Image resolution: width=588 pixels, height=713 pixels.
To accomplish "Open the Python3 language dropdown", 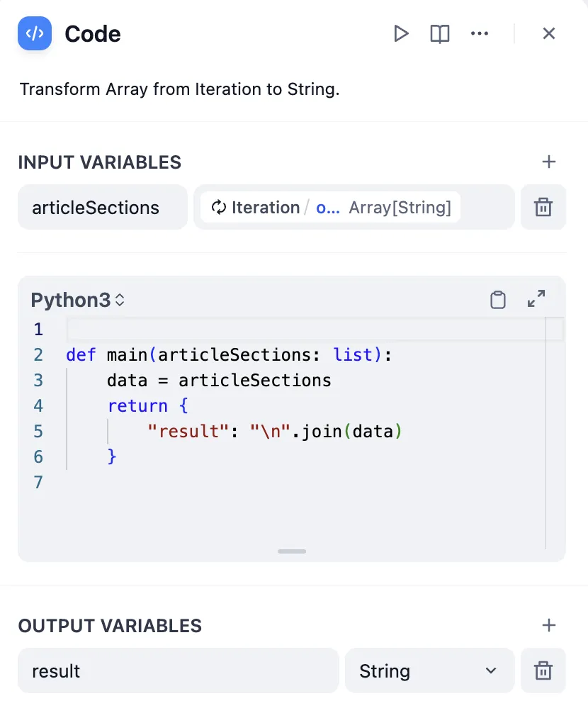I will [x=78, y=301].
